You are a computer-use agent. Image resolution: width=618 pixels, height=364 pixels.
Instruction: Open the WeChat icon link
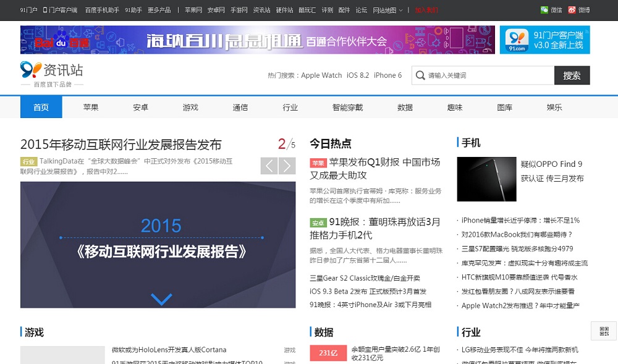tap(544, 10)
